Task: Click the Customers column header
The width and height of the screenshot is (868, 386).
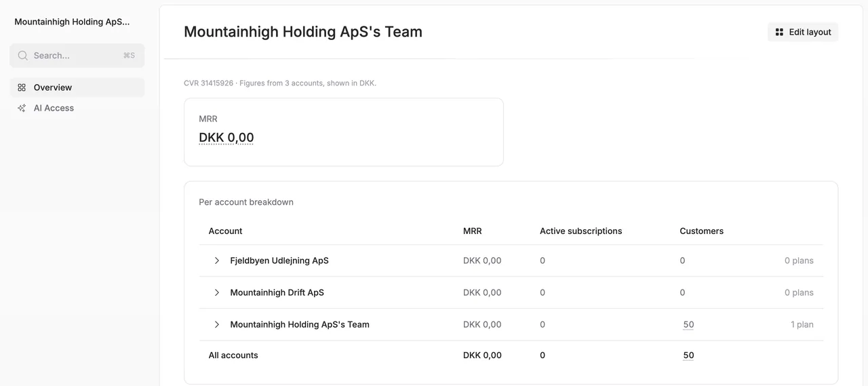Action: tap(702, 231)
